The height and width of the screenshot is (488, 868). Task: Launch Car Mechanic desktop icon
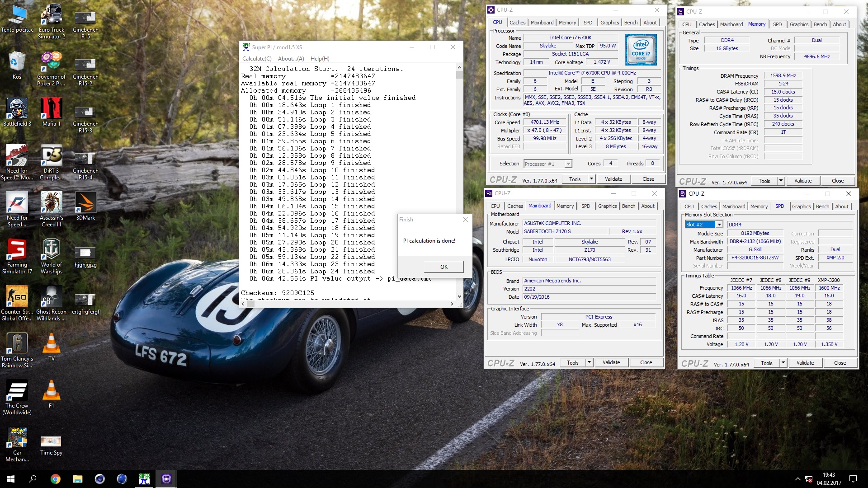tap(17, 444)
